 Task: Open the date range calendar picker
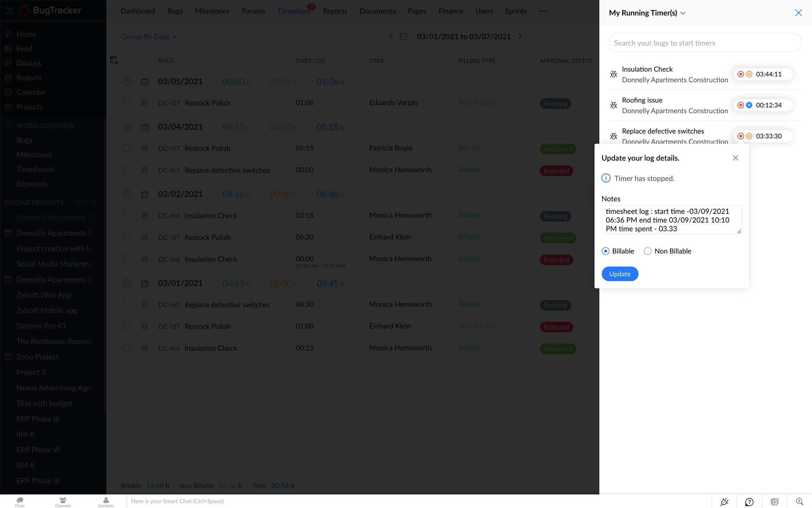[403, 36]
